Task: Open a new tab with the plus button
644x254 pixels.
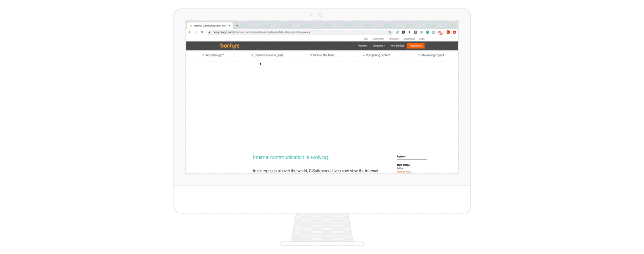Action: click(237, 26)
